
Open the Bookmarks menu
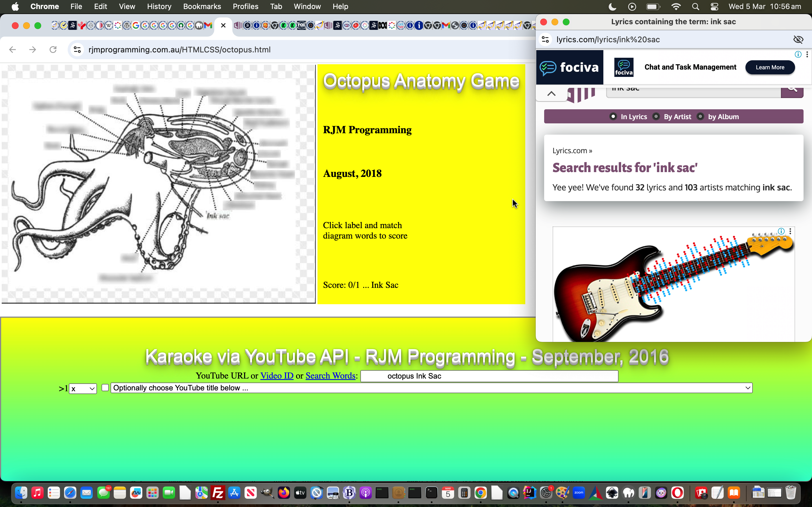202,6
